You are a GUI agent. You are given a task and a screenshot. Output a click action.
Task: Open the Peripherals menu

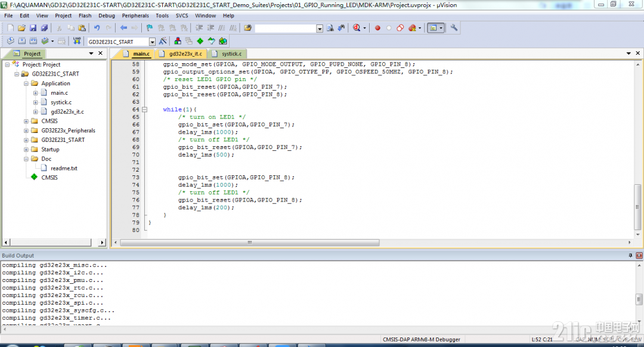pos(135,16)
